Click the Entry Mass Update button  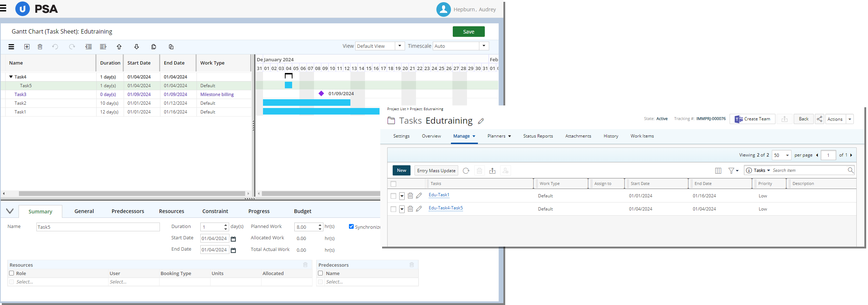[x=436, y=170]
